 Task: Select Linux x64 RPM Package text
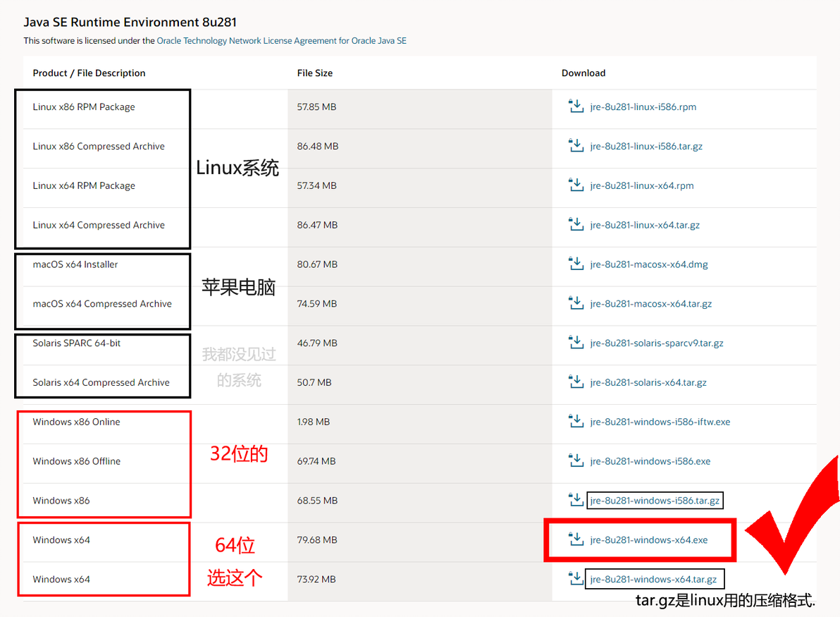click(x=84, y=185)
